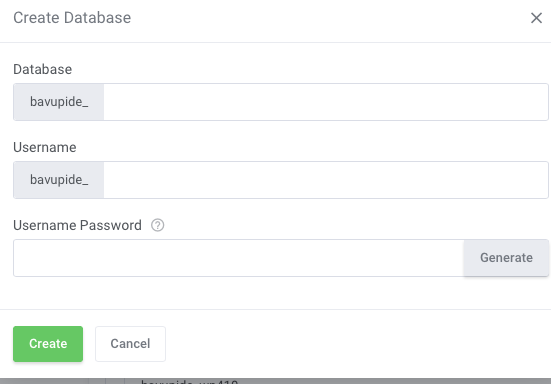This screenshot has height=384, width=551.
Task: Open the Username Password help tooltip icon
Action: [x=157, y=225]
